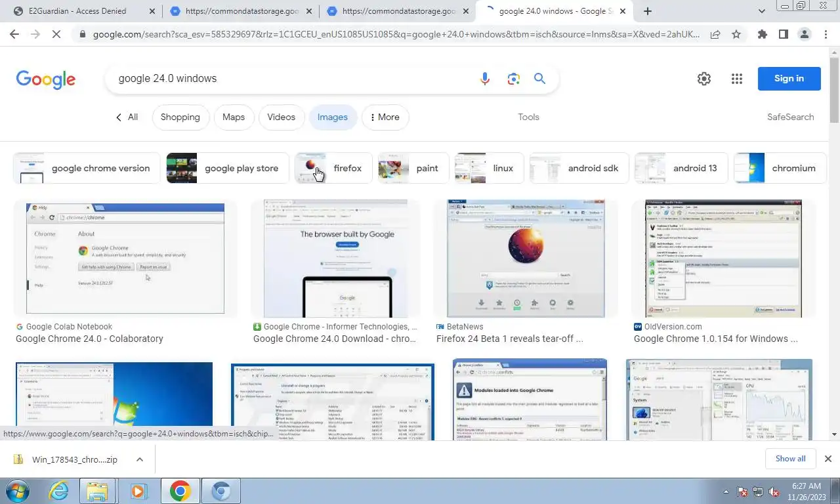This screenshot has width=840, height=504.
Task: Go back to All results
Action: (x=127, y=117)
